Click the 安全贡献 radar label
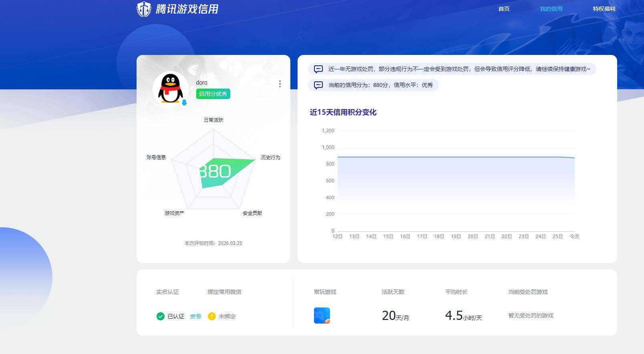This screenshot has width=644, height=354. pyautogui.click(x=252, y=213)
